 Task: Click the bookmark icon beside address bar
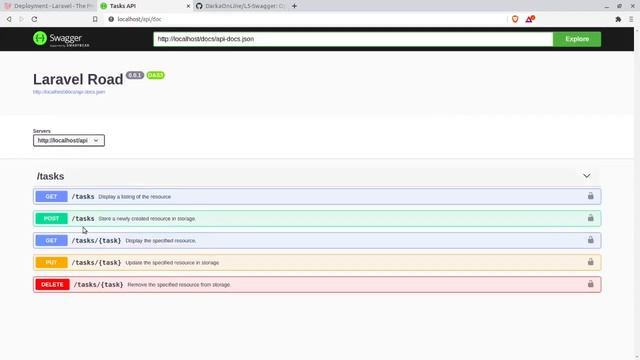pyautogui.click(x=95, y=19)
